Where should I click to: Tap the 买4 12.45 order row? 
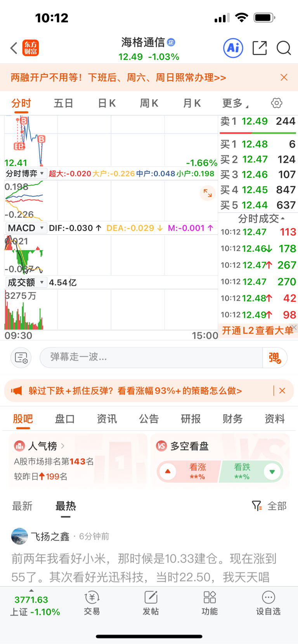click(x=258, y=190)
